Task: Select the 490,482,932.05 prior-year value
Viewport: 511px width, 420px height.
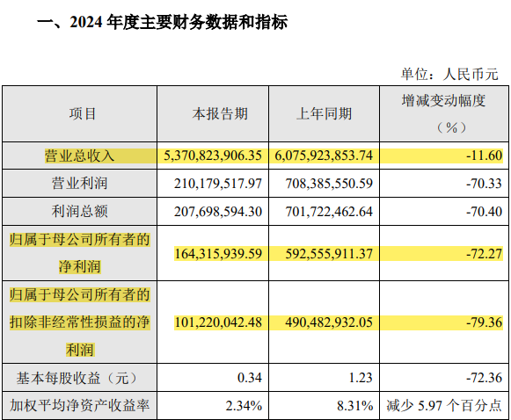Action: (329, 322)
